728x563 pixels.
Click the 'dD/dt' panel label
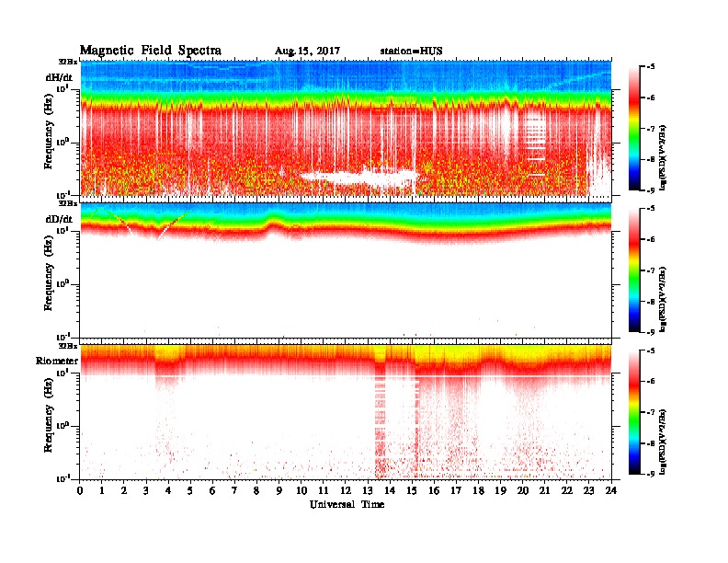tap(59, 219)
